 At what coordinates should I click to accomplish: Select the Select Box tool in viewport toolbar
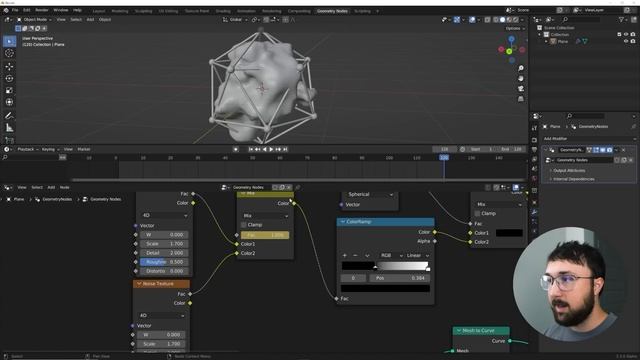[9, 41]
